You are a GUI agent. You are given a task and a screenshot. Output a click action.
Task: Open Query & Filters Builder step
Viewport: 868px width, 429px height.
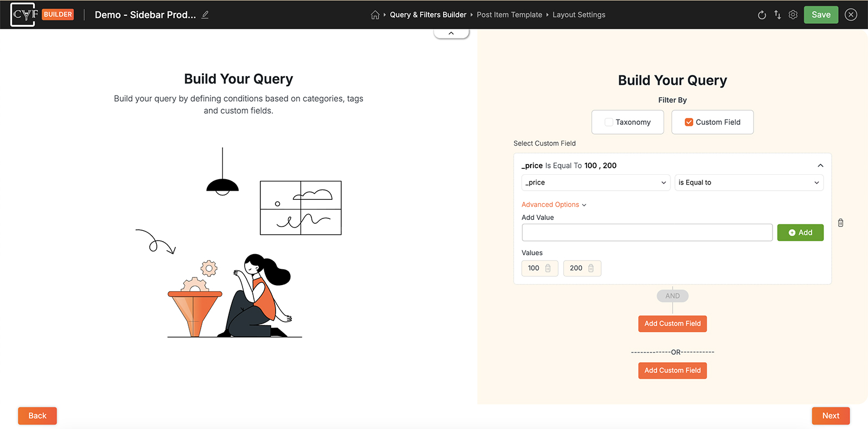click(428, 15)
